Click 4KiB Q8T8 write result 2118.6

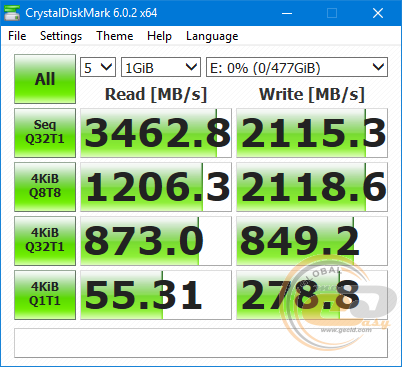tap(312, 187)
